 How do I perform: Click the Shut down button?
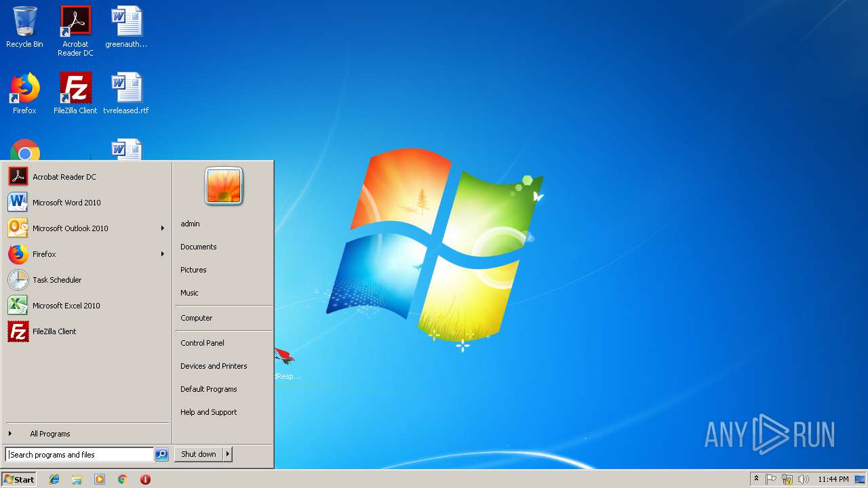tap(199, 454)
